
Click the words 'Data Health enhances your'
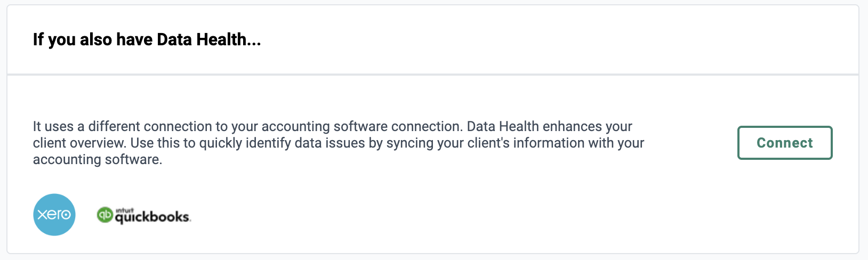[550, 126]
